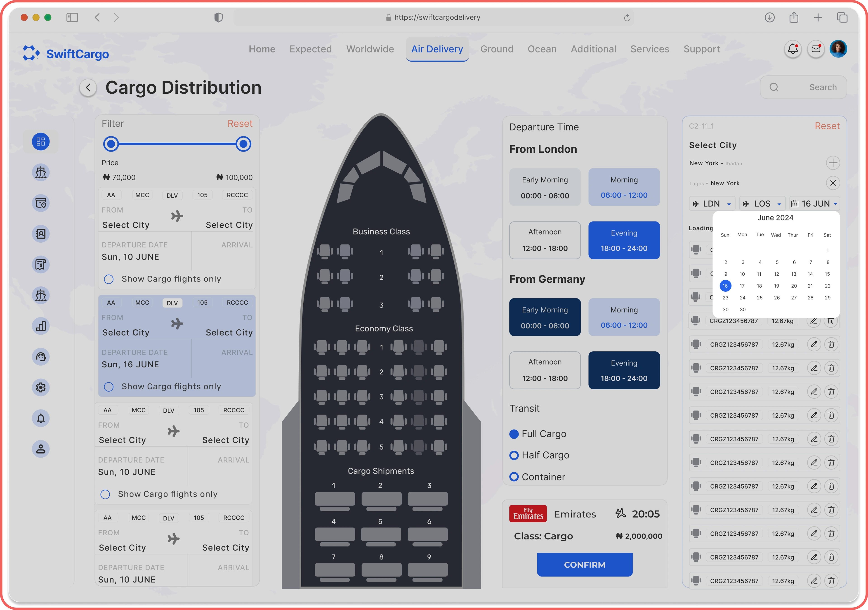Screen dimensions: 868x610
Task: Open the 16 JUN date dropdown
Action: pos(815,204)
